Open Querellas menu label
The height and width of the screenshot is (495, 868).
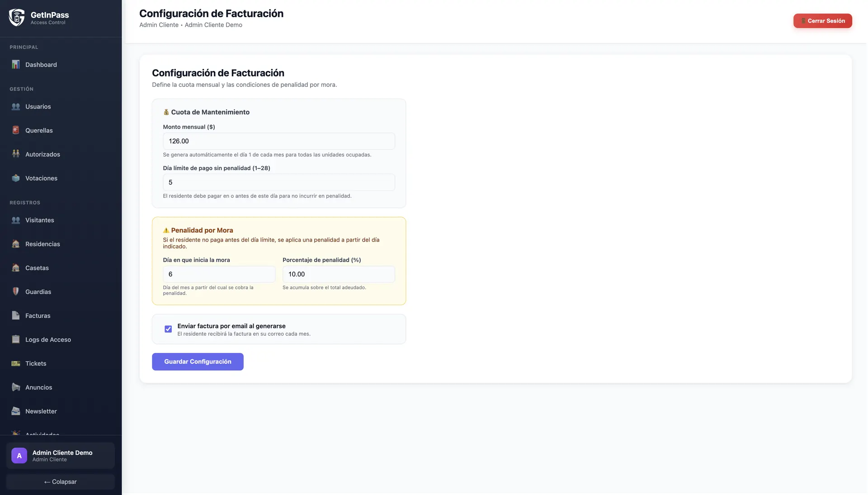[x=39, y=130]
